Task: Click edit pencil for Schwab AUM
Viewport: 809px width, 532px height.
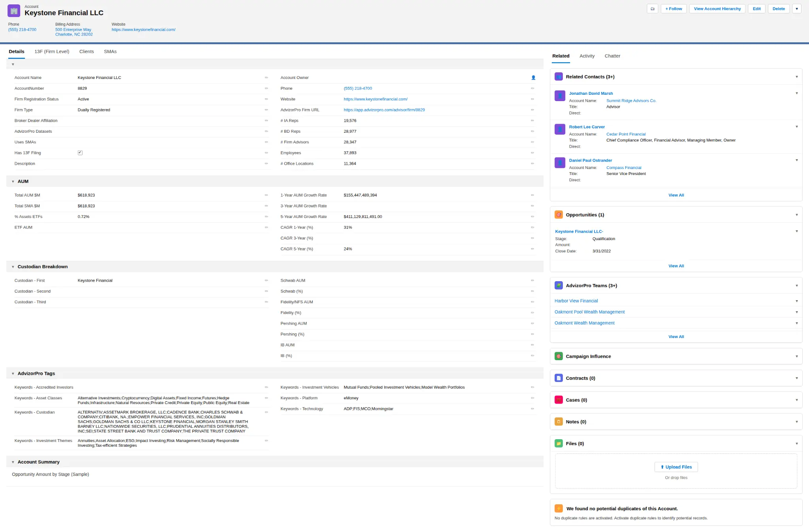Action: [x=532, y=280]
